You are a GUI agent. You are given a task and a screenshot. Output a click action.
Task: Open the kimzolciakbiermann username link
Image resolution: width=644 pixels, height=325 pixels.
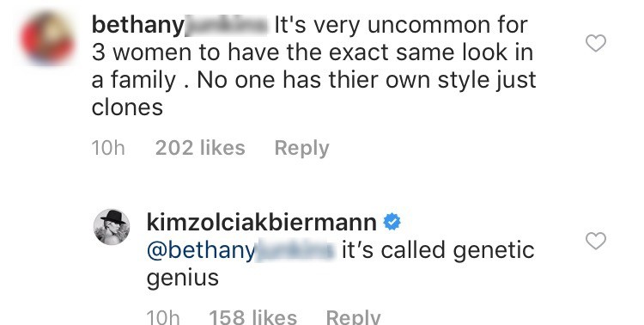click(x=262, y=223)
